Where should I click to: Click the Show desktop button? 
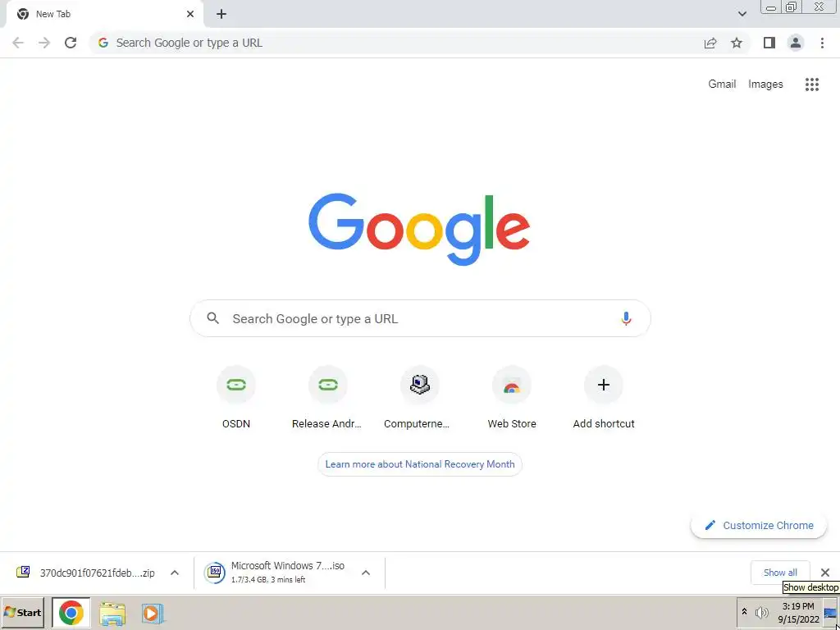point(832,612)
